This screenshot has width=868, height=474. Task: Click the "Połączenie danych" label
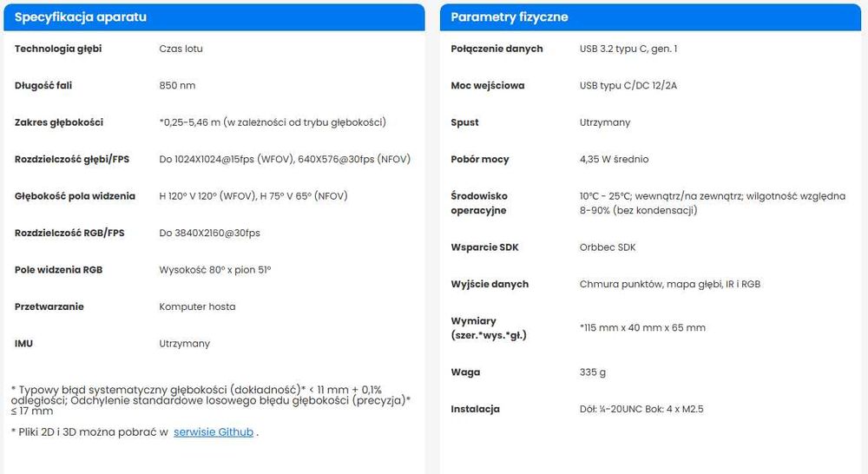pos(496,49)
